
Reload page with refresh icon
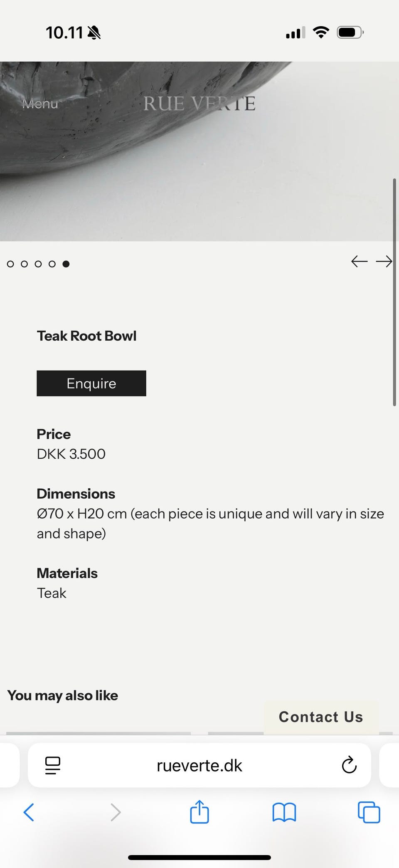coord(349,765)
